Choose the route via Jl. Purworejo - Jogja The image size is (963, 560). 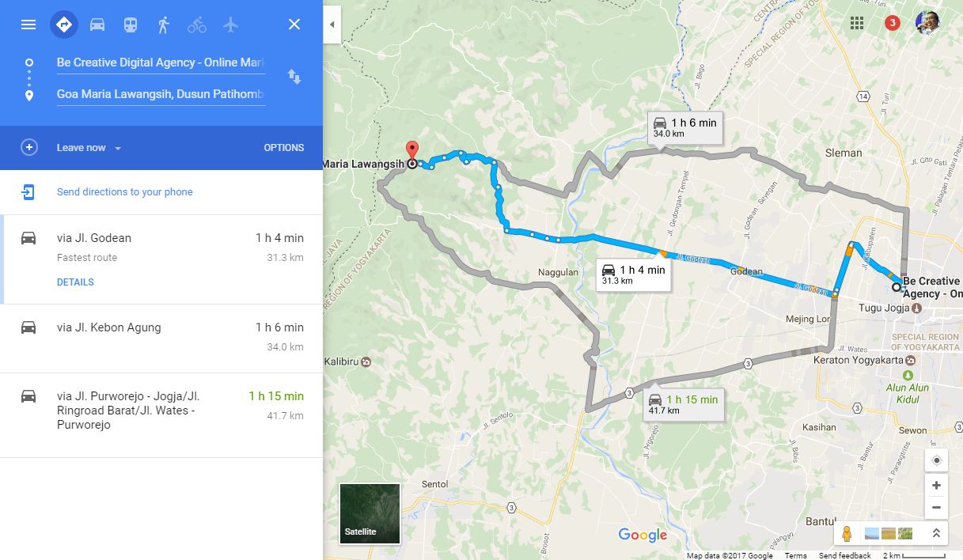point(161,414)
